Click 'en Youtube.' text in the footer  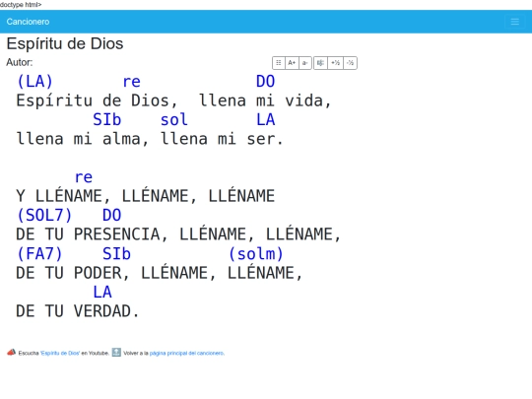(95, 354)
